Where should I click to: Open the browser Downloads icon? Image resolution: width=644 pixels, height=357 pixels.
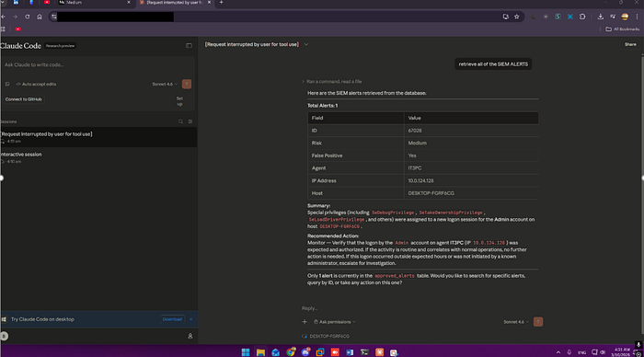tap(601, 17)
